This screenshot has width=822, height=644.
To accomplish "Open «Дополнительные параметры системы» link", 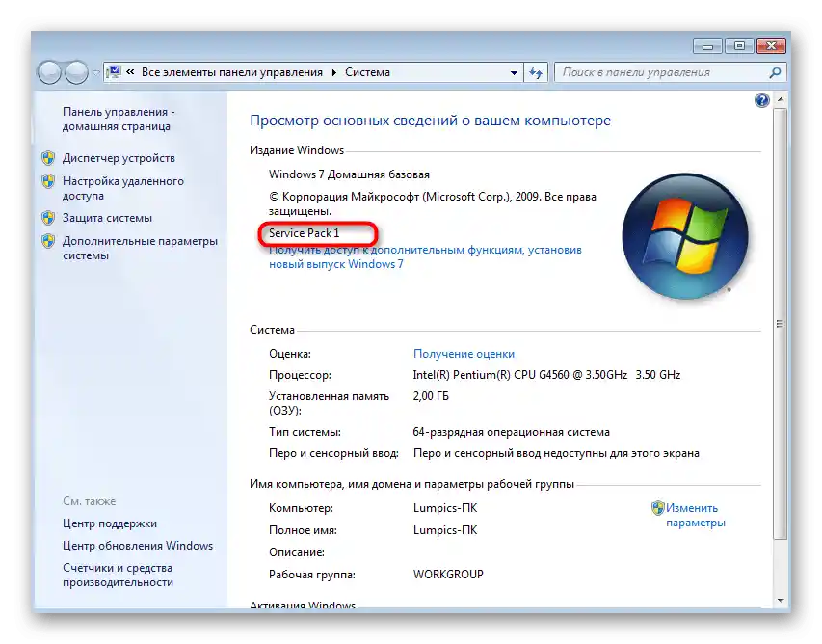I will [x=140, y=248].
